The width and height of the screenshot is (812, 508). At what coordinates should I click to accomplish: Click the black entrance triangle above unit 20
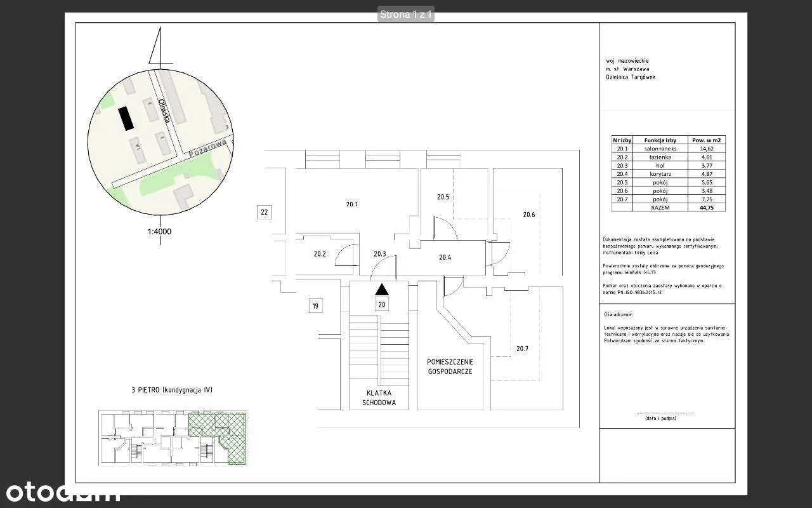pyautogui.click(x=381, y=290)
